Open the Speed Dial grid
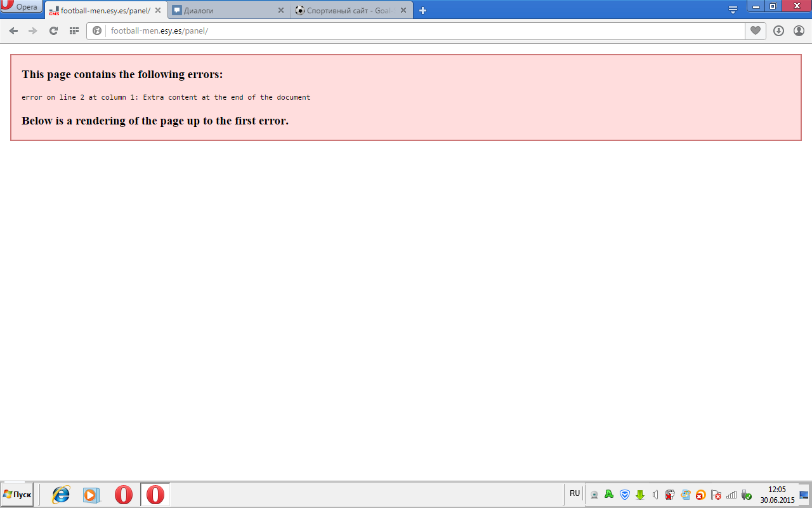This screenshot has width=812, height=508. pos(74,30)
